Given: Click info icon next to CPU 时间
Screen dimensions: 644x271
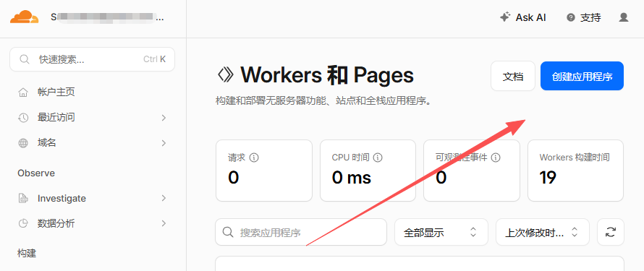Looking at the screenshot, I should tap(378, 157).
